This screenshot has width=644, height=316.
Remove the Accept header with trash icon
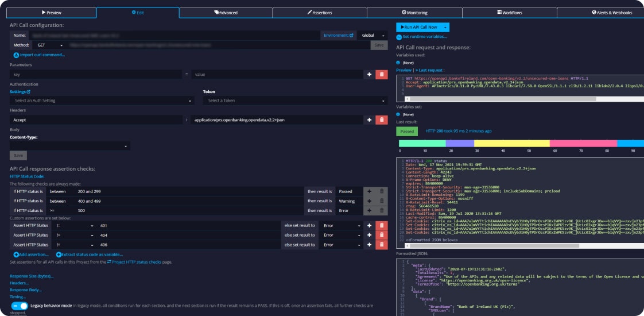pyautogui.click(x=382, y=120)
